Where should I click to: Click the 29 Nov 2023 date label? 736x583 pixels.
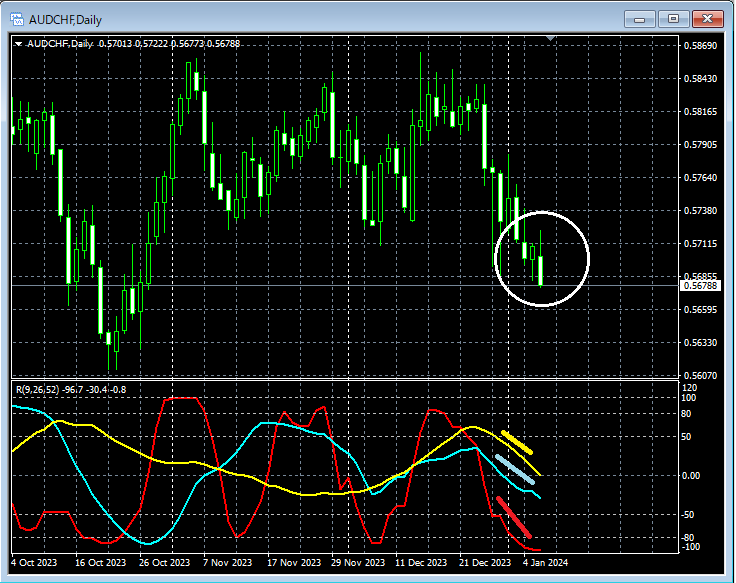tap(358, 562)
